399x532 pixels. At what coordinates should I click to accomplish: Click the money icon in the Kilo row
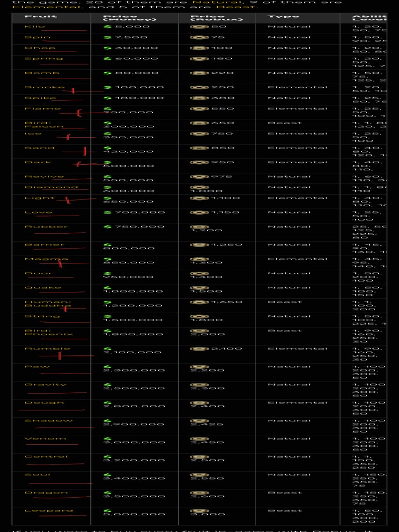point(107,26)
